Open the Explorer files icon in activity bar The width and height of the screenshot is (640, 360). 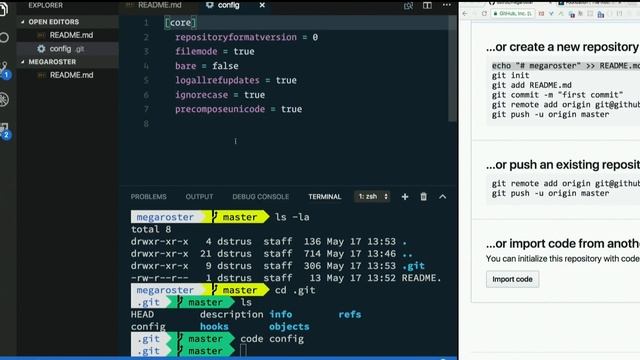(x=3, y=8)
